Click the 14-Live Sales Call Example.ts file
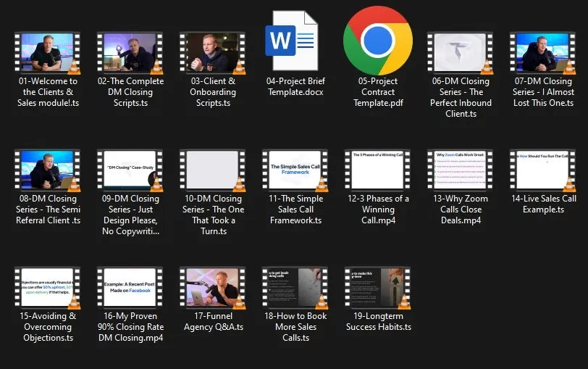 (x=542, y=170)
